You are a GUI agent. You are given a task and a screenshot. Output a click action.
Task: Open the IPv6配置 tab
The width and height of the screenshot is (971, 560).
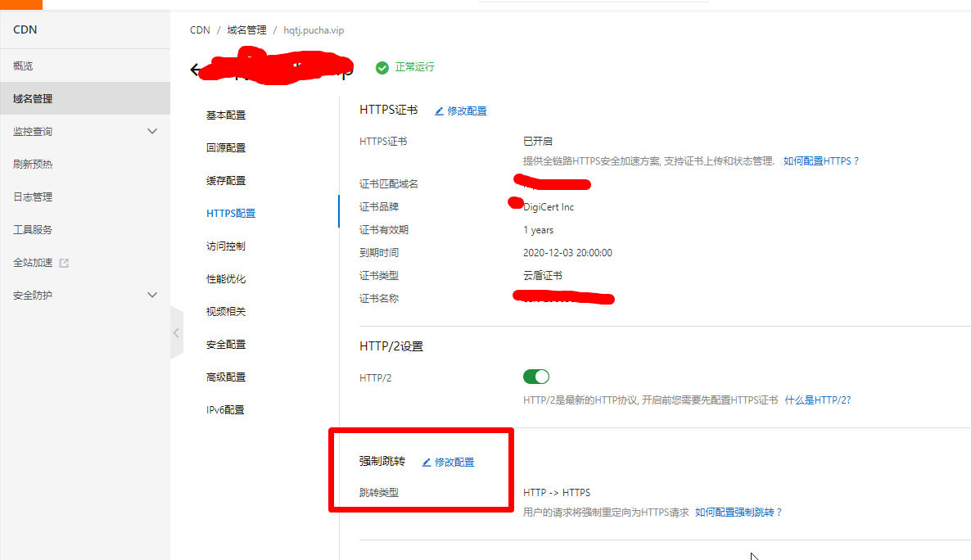225,410
